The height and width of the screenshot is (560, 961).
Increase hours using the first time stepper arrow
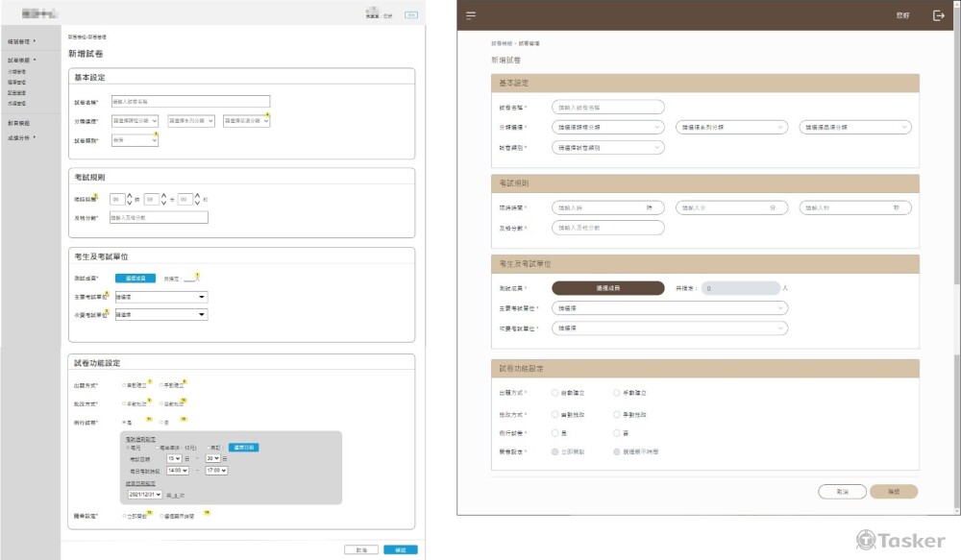130,195
